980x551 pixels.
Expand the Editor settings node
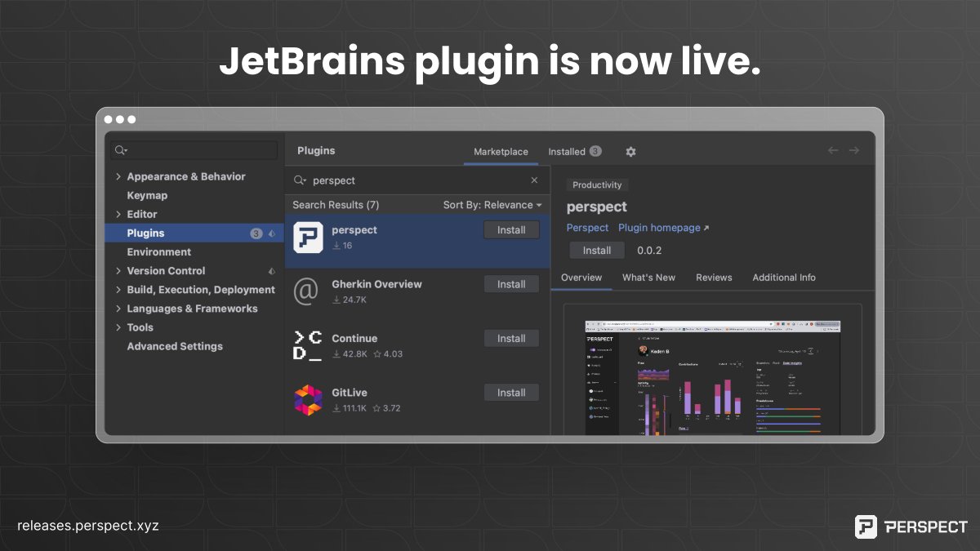[118, 214]
